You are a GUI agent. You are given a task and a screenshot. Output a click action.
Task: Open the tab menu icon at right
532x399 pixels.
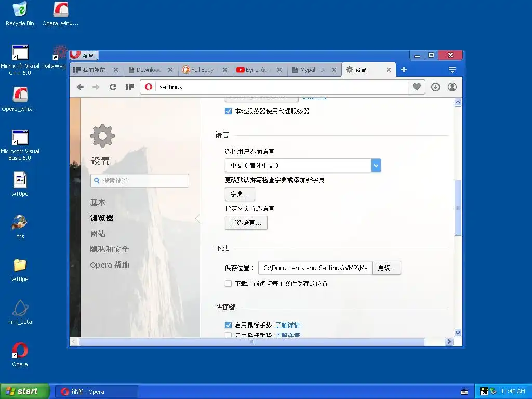tap(452, 70)
